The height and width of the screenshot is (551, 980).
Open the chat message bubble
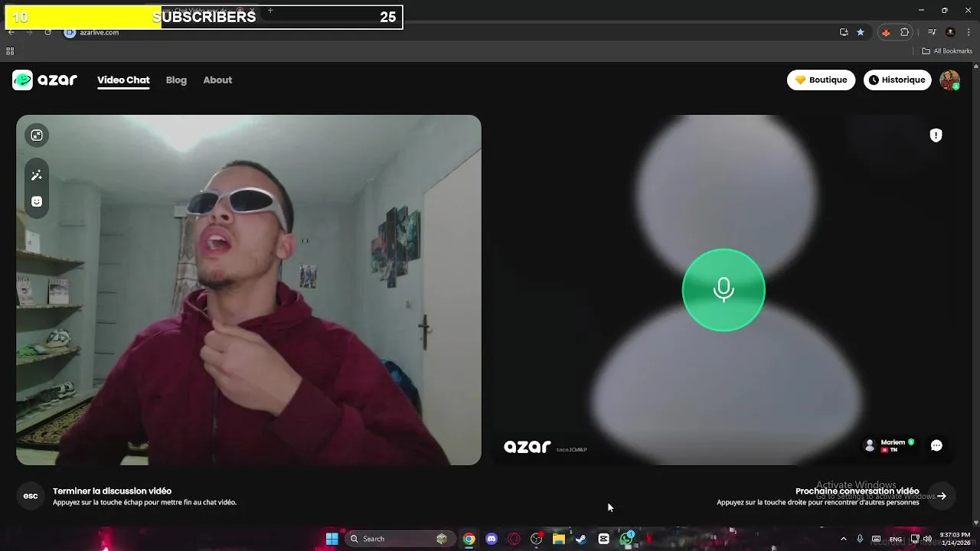(936, 445)
